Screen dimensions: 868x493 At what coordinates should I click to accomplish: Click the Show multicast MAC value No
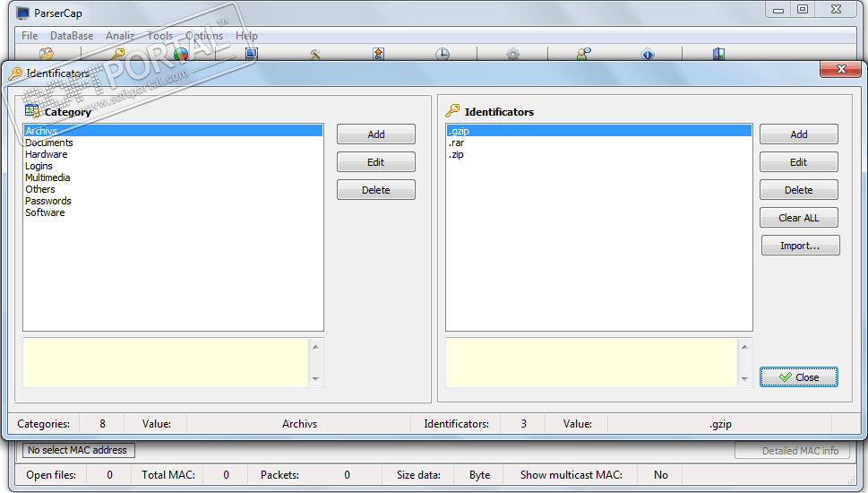[660, 475]
